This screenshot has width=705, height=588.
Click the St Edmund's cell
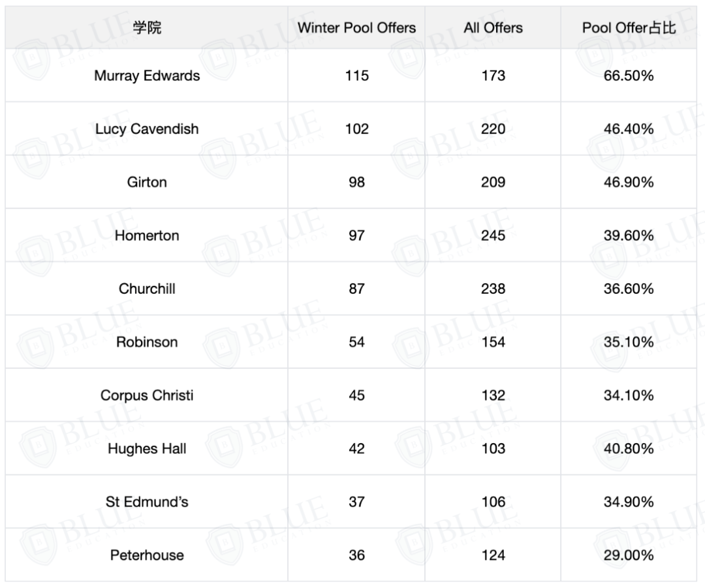(147, 502)
